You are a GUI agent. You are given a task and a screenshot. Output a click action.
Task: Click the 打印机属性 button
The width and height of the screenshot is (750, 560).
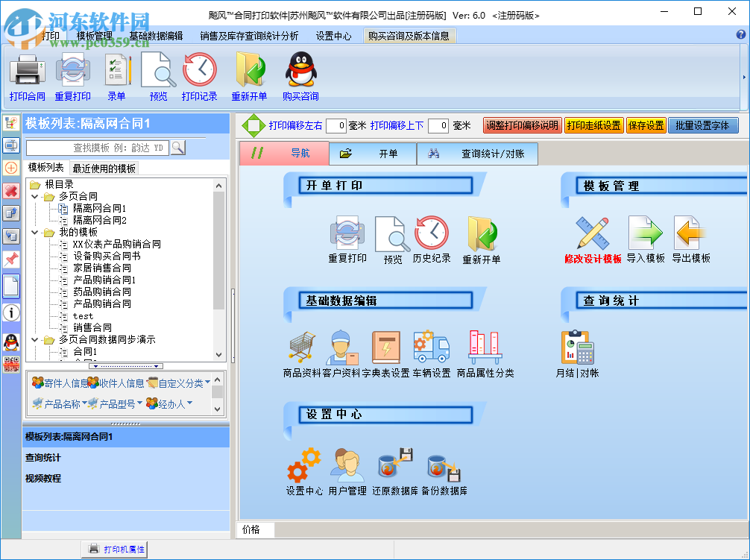click(115, 549)
